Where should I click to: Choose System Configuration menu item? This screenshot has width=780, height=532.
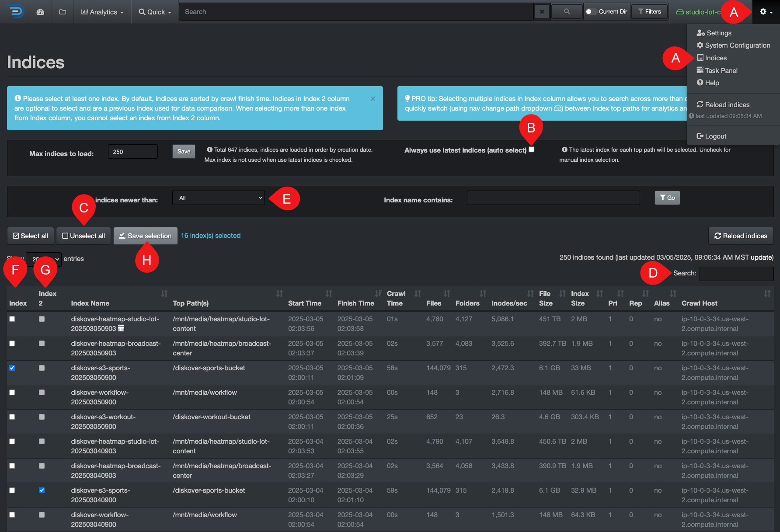tap(737, 45)
